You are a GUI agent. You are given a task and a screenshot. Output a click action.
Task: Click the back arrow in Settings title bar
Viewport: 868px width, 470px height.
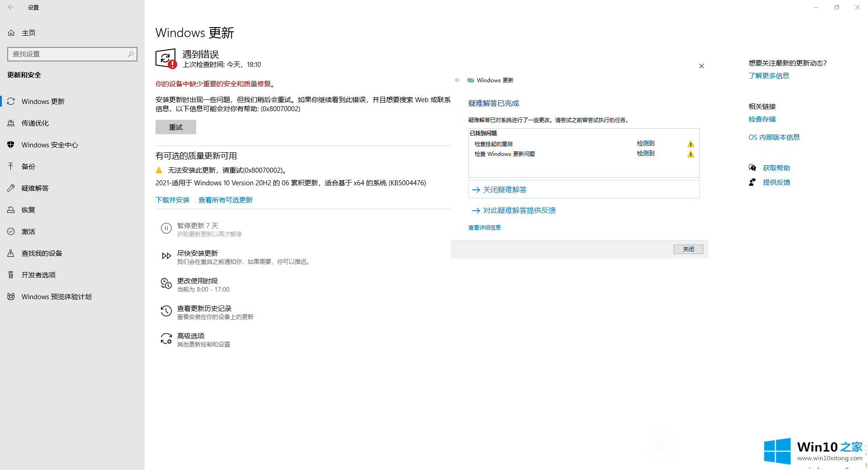11,7
